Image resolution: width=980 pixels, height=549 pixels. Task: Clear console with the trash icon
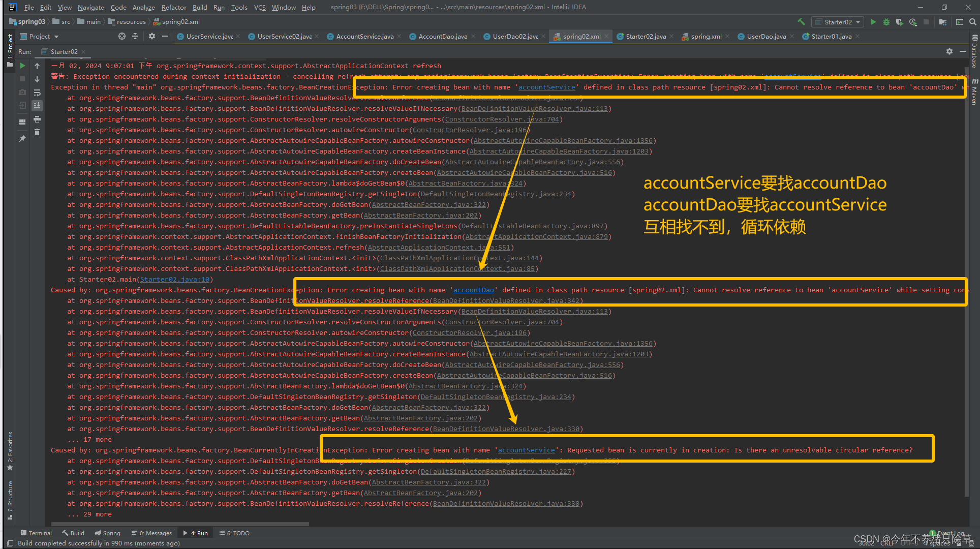pos(37,132)
